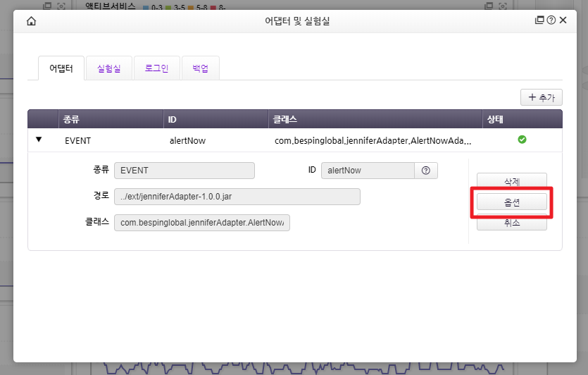The image size is (588, 375).
Task: Switch to the 어댑터 tab
Action: coord(61,68)
